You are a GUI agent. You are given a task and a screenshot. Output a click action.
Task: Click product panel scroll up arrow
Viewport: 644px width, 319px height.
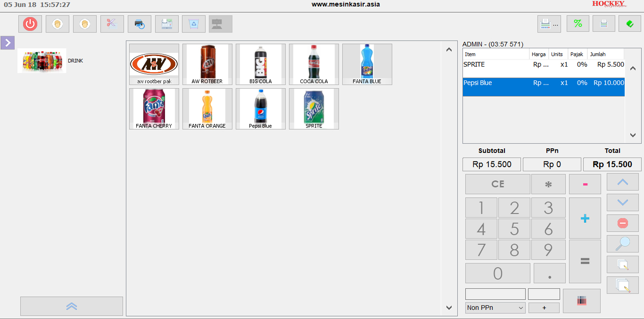pyautogui.click(x=449, y=49)
